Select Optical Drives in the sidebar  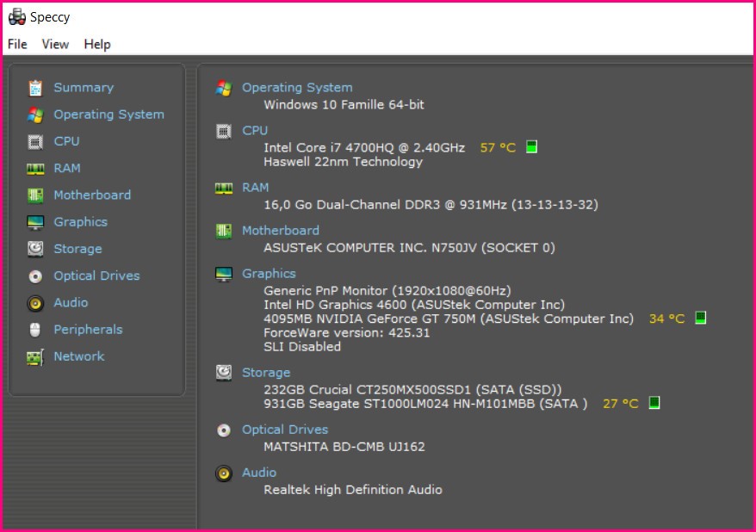96,275
